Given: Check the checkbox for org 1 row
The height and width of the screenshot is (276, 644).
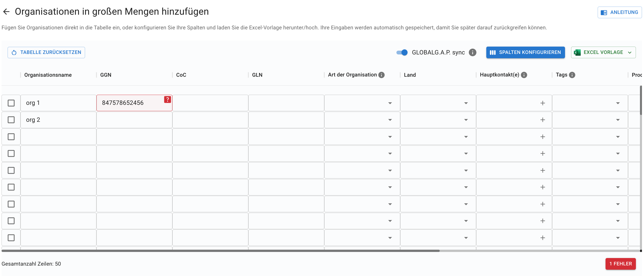Looking at the screenshot, I should tap(11, 103).
